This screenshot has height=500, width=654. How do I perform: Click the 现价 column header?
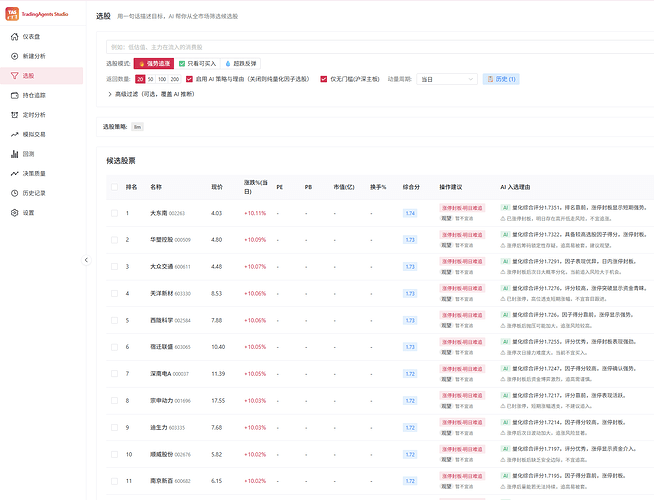tap(217, 187)
